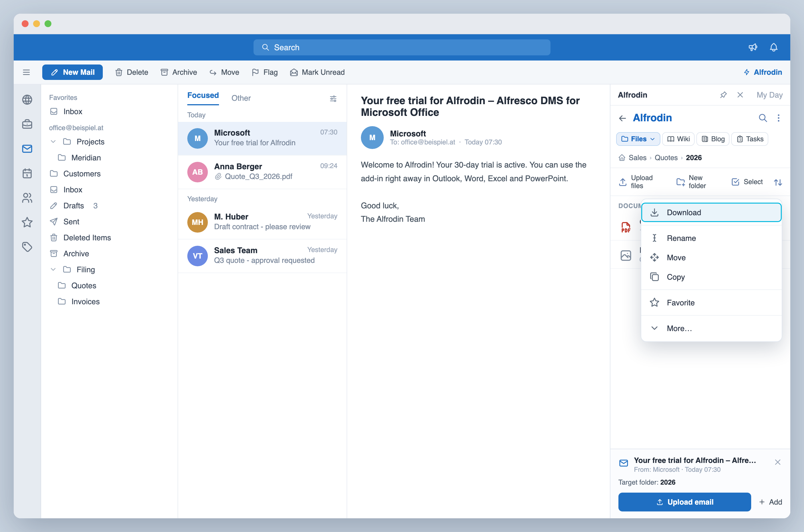
Task: Expand More… in the context menu
Action: coord(711,328)
